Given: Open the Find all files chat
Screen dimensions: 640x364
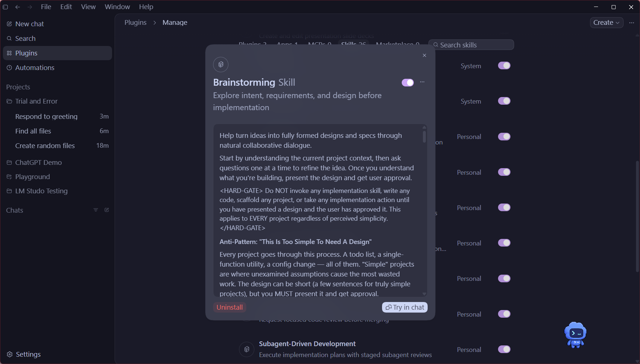Looking at the screenshot, I should click(x=57, y=131).
